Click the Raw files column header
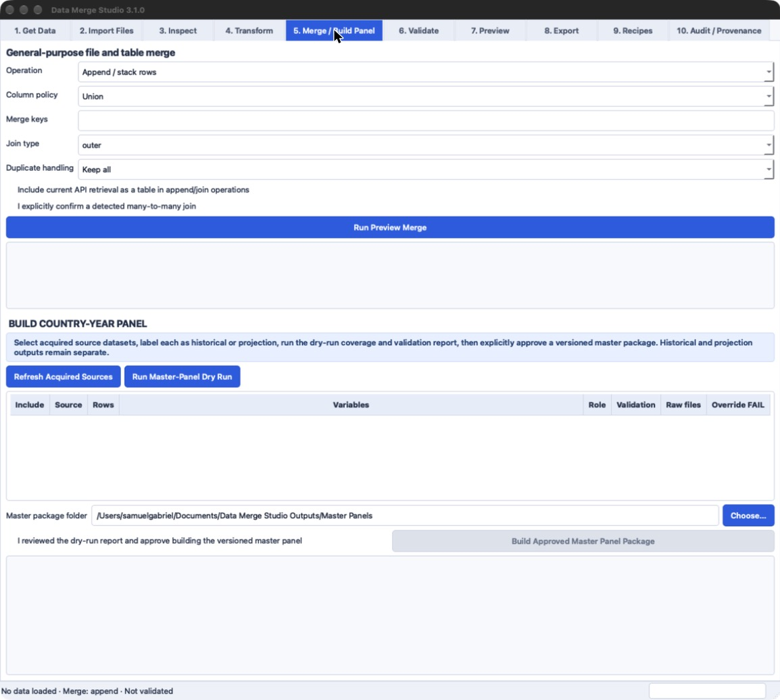The image size is (780, 700). click(x=683, y=405)
